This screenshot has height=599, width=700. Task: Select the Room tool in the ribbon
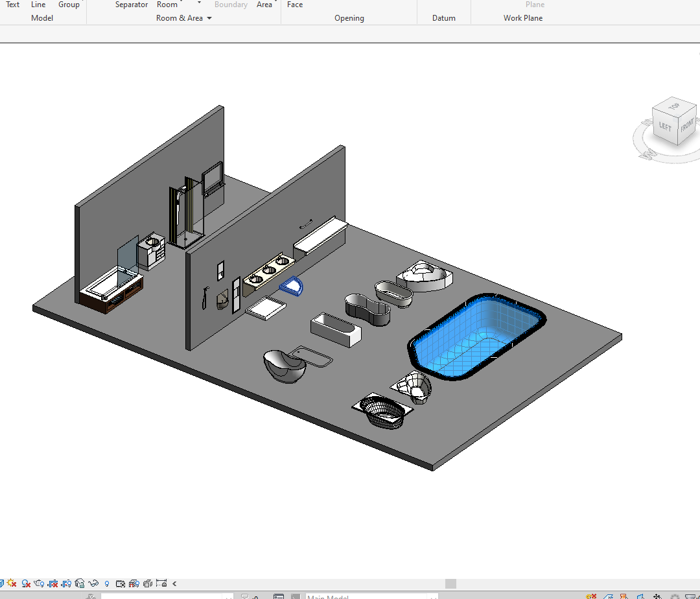[x=167, y=5]
